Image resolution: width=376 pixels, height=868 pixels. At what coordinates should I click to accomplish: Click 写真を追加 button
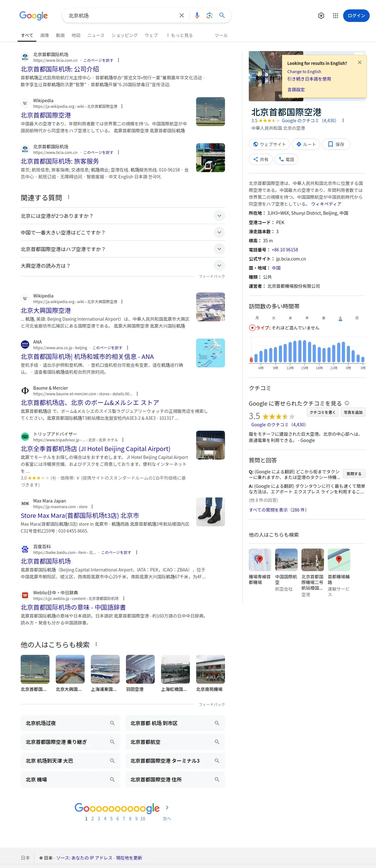(353, 413)
